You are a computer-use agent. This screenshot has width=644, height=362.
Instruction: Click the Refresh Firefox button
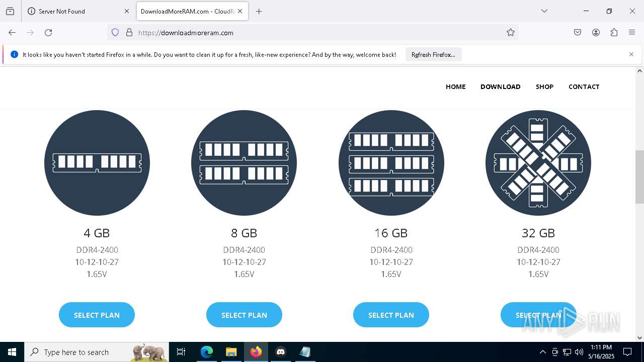[x=433, y=54]
